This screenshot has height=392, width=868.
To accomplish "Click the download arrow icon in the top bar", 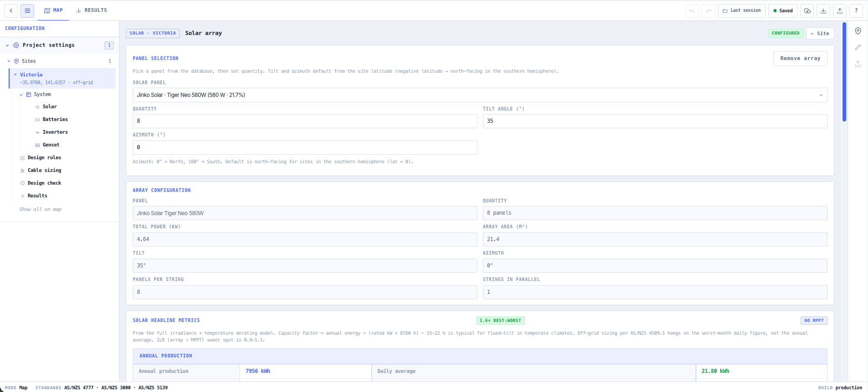I will (823, 10).
